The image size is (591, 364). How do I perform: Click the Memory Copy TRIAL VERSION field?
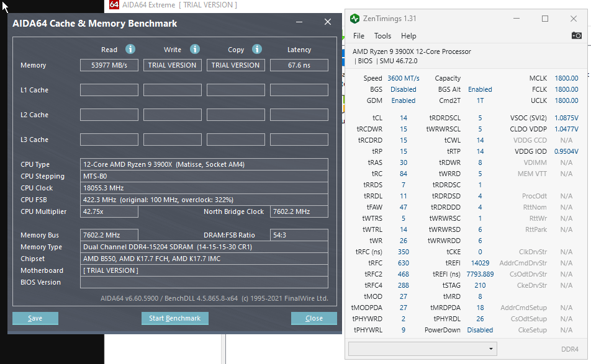click(x=235, y=65)
